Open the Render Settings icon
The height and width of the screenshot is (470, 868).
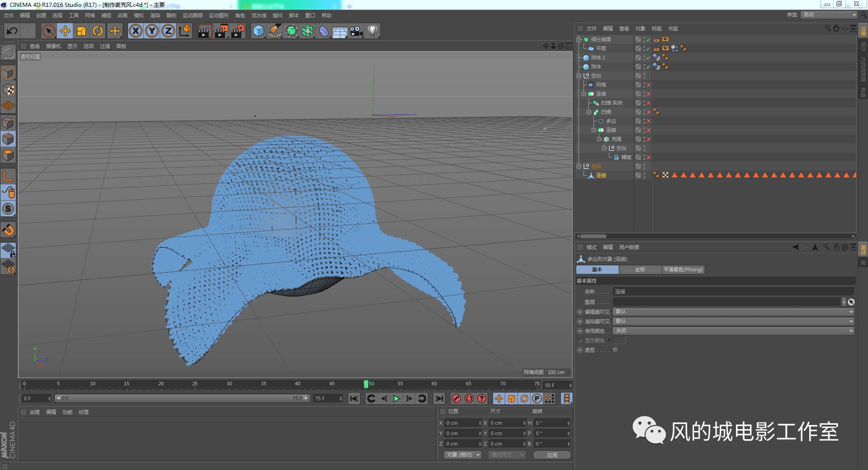tap(237, 31)
